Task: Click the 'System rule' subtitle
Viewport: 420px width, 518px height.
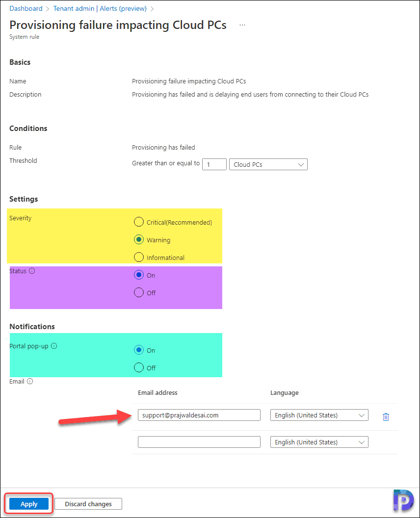Action: point(24,37)
